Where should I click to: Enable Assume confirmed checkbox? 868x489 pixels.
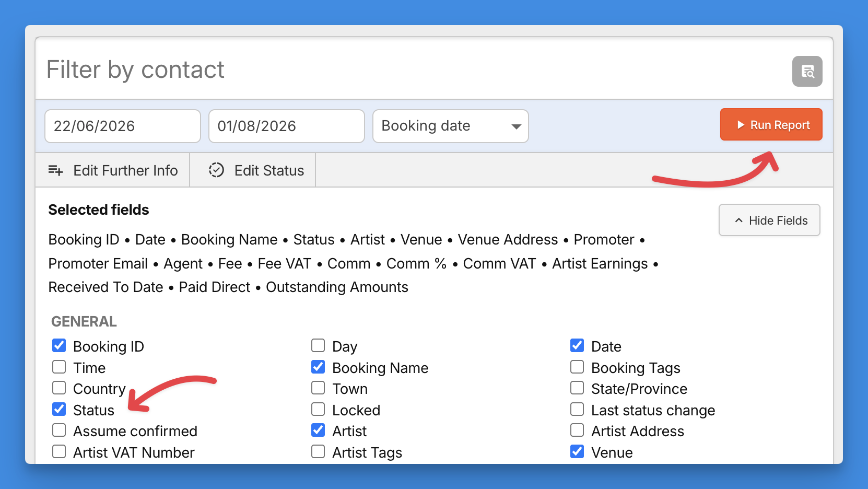[59, 430]
